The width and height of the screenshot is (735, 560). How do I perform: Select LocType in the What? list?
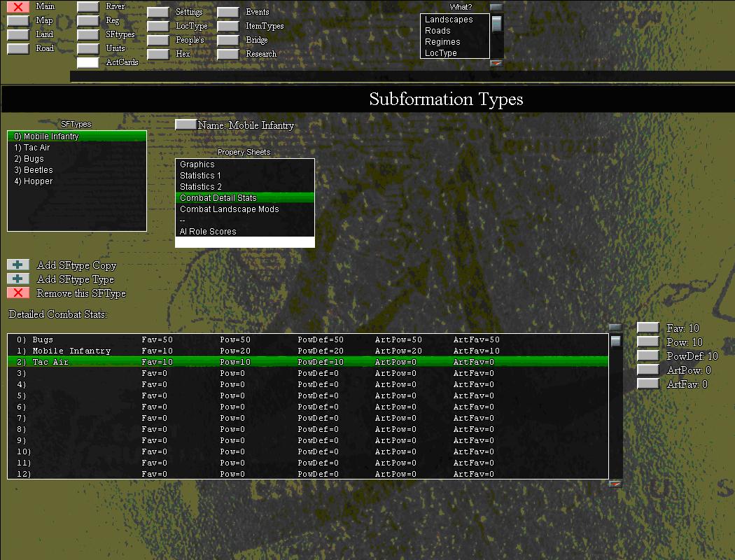455,53
